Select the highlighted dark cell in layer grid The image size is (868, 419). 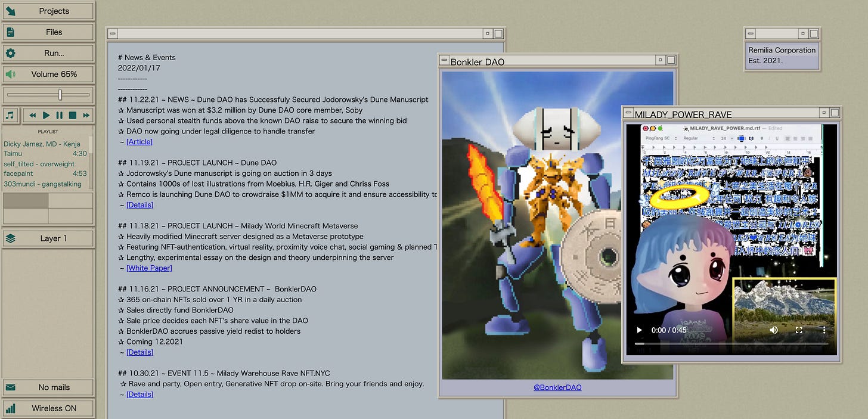(26, 201)
